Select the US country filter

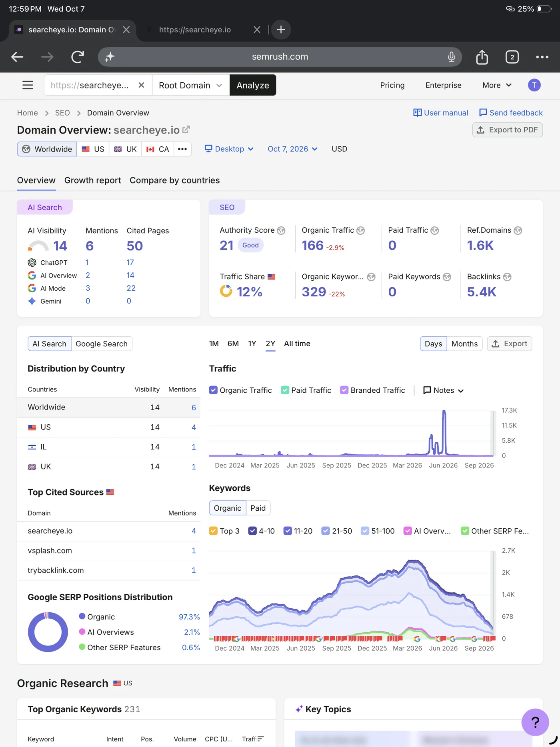click(x=93, y=149)
